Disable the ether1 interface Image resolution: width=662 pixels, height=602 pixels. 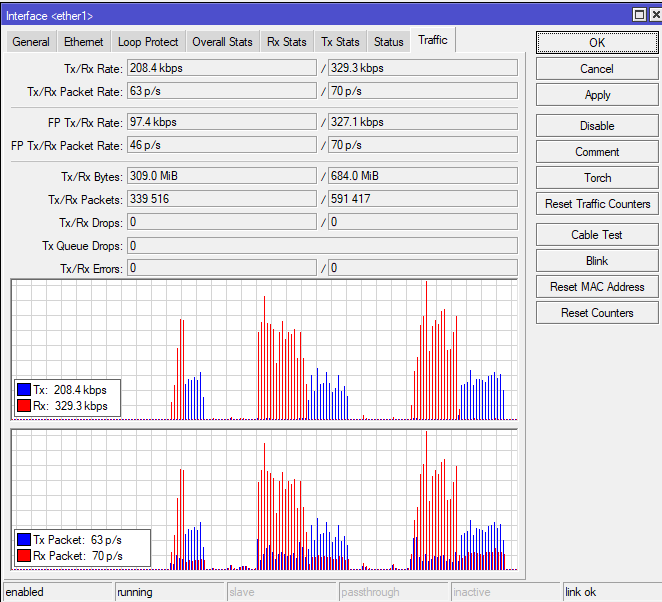[x=597, y=126]
